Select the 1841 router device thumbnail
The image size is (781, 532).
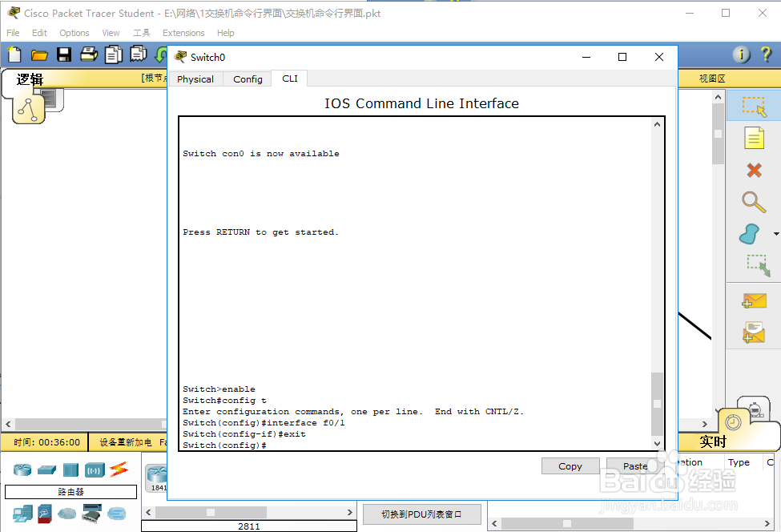coord(157,478)
